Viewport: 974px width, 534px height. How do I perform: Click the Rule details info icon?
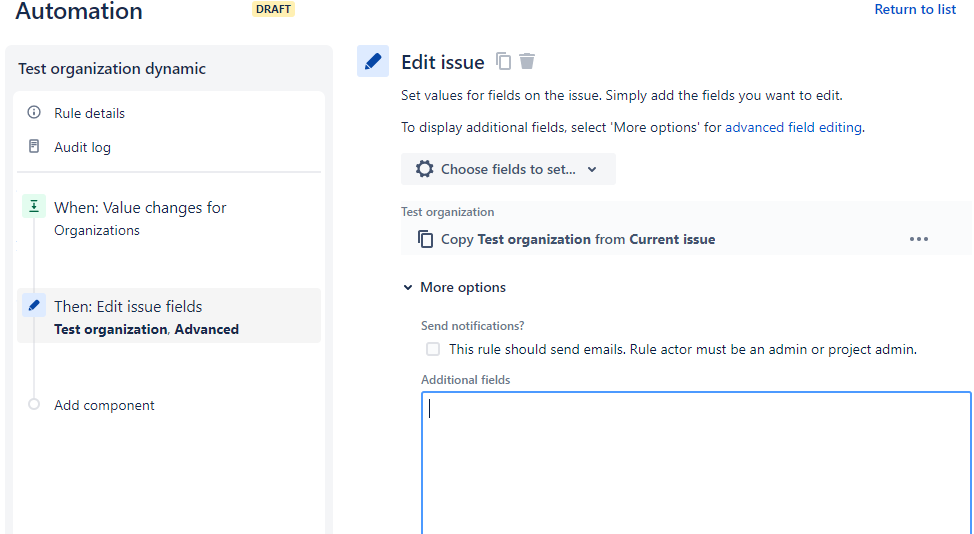click(x=34, y=112)
